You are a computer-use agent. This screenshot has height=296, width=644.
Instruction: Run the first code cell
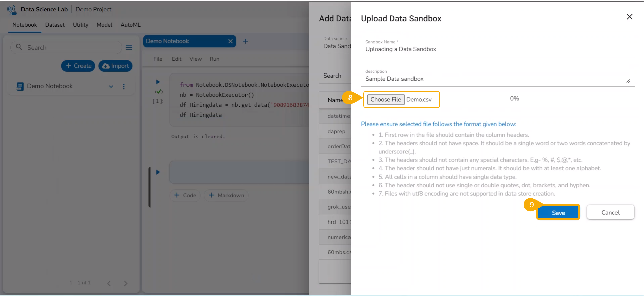158,82
